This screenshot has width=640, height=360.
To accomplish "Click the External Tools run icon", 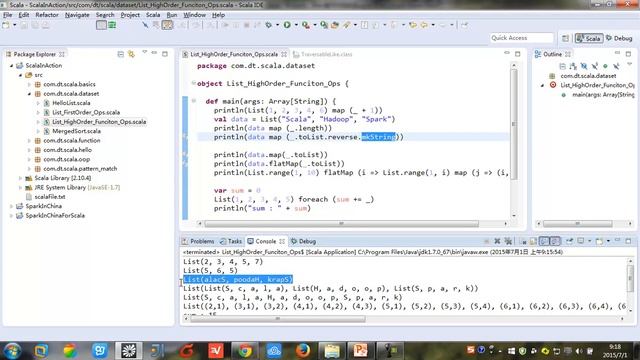I will (x=305, y=25).
